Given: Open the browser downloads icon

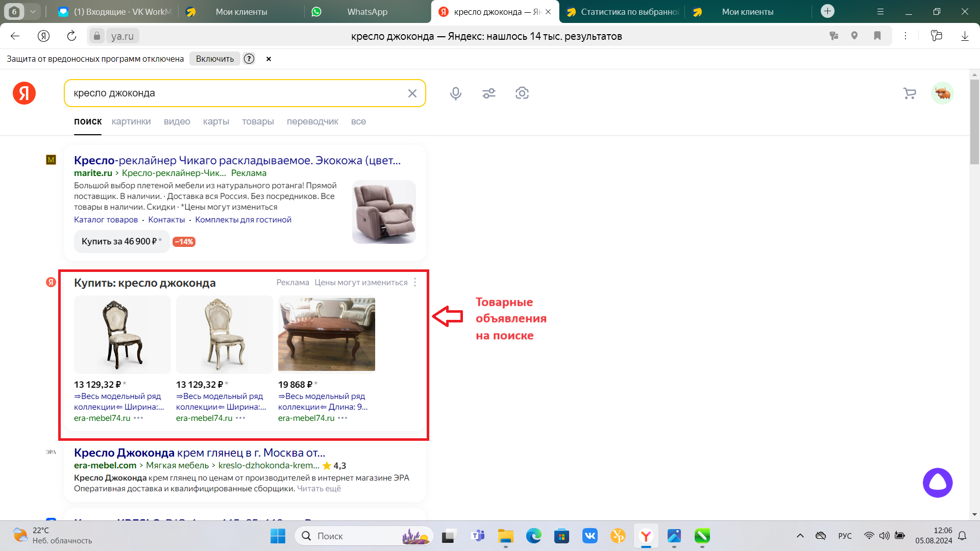Looking at the screenshot, I should (x=964, y=36).
